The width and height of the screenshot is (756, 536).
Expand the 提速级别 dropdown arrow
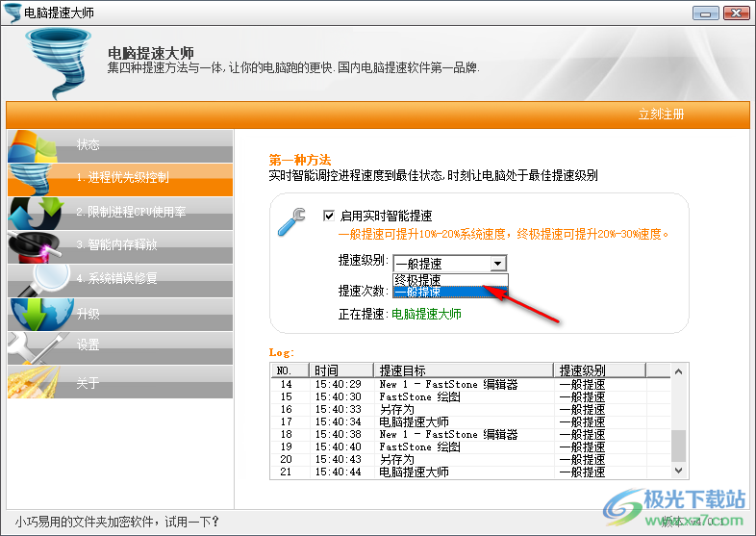click(497, 263)
